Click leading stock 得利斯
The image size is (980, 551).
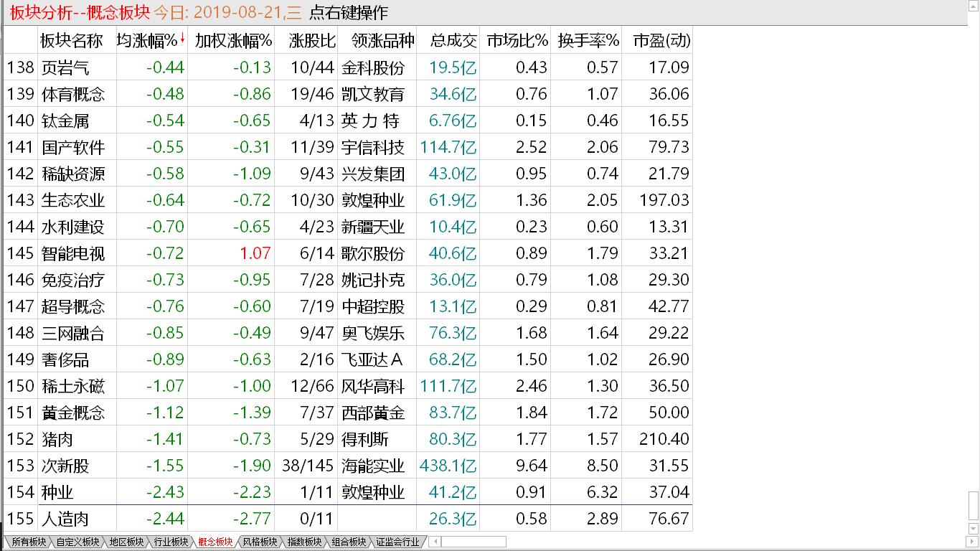tap(365, 439)
